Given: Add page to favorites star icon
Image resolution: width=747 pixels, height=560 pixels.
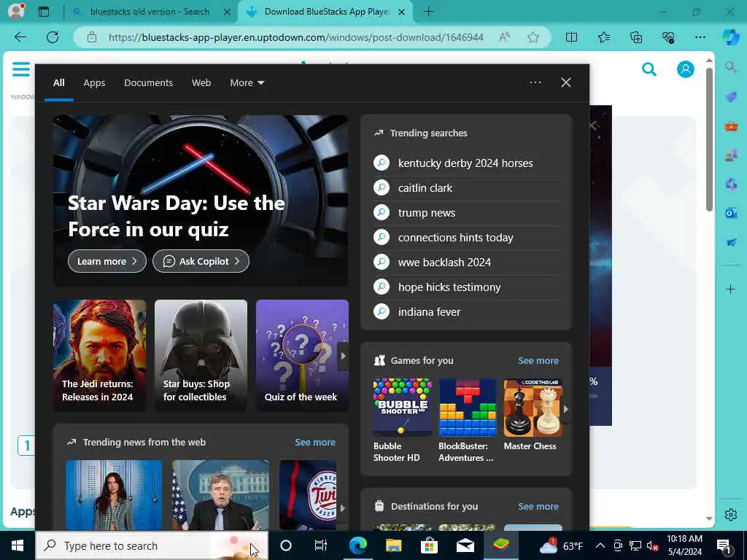Looking at the screenshot, I should click(x=533, y=37).
